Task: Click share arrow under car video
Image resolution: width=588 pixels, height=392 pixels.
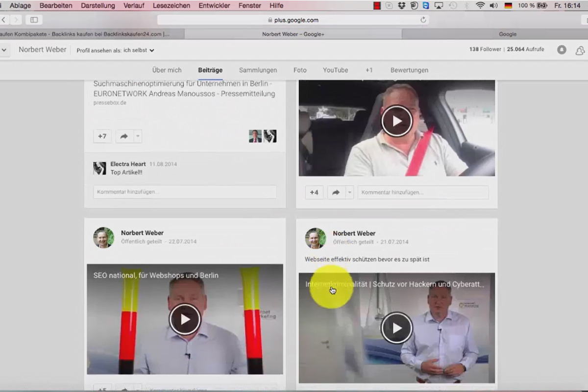Action: click(336, 193)
